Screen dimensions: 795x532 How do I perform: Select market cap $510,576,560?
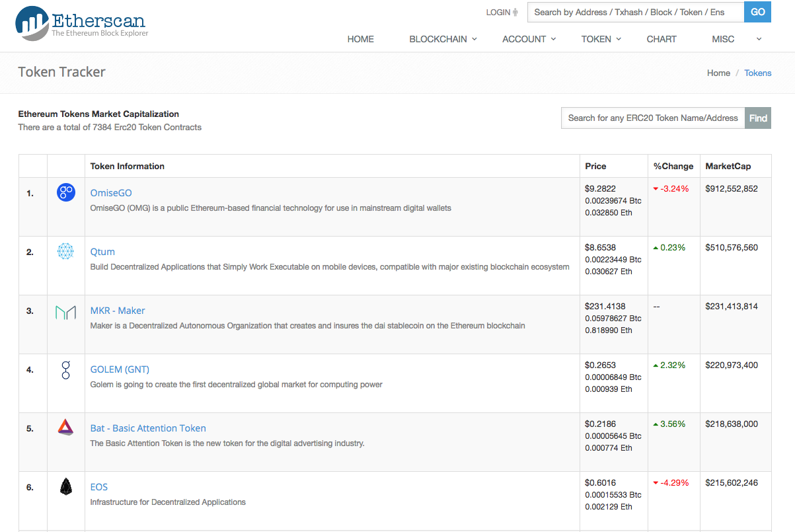(732, 247)
